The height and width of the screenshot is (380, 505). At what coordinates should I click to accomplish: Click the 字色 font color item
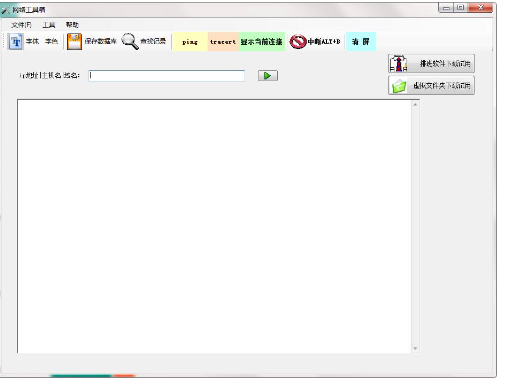(x=51, y=41)
